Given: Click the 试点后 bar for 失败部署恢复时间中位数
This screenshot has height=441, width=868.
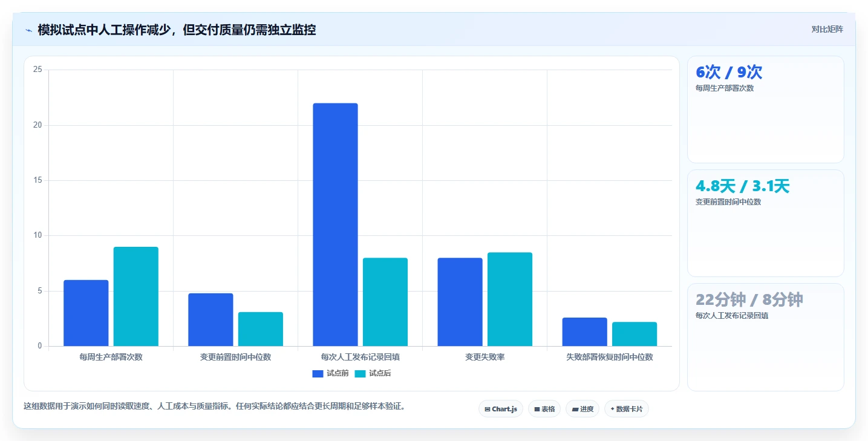Looking at the screenshot, I should tap(635, 334).
